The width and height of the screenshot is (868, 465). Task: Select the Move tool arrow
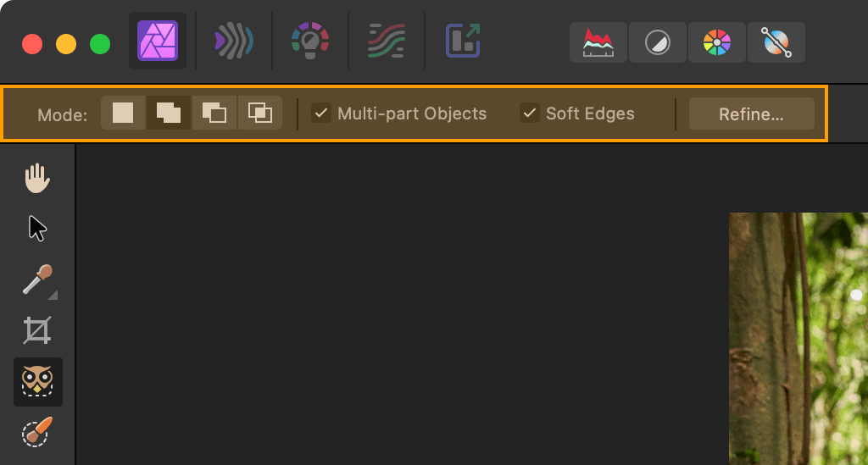click(x=37, y=229)
